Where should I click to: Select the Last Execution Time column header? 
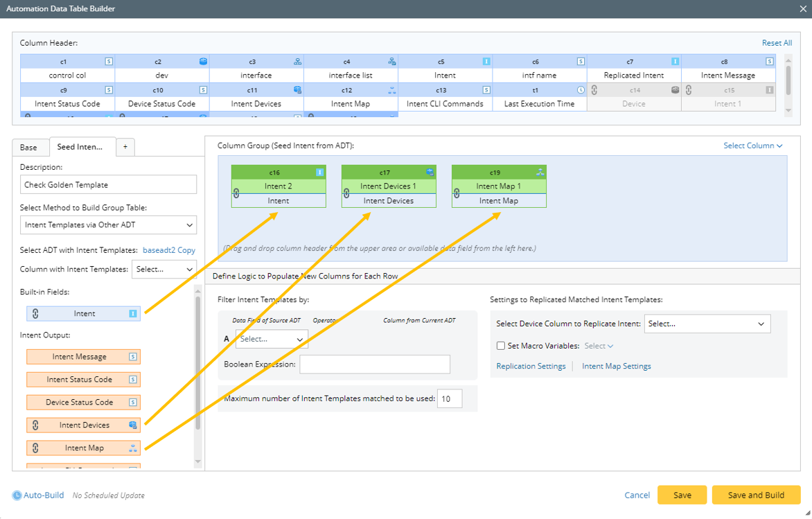pyautogui.click(x=540, y=97)
